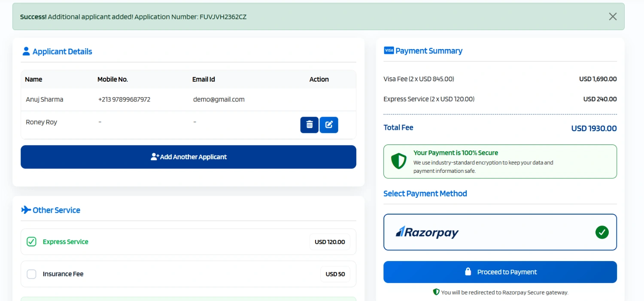
Task: Dismiss the success alert with X icon
Action: click(x=613, y=16)
